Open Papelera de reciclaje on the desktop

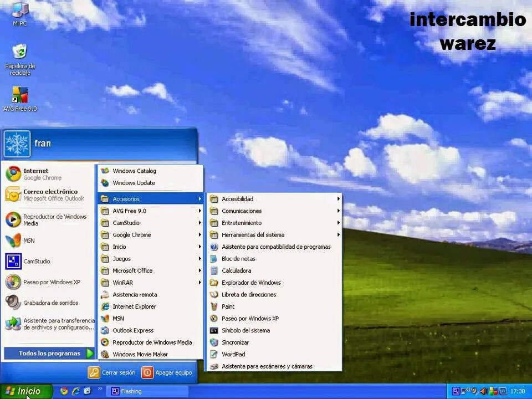20,59
